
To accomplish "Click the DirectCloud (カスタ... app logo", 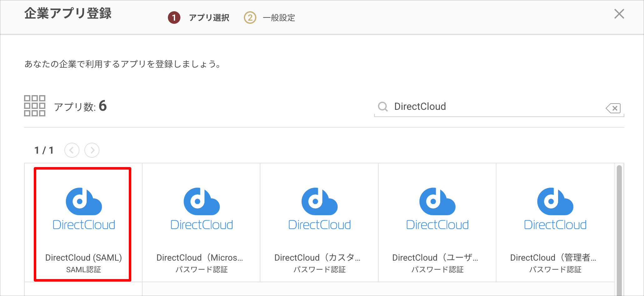I will (319, 209).
